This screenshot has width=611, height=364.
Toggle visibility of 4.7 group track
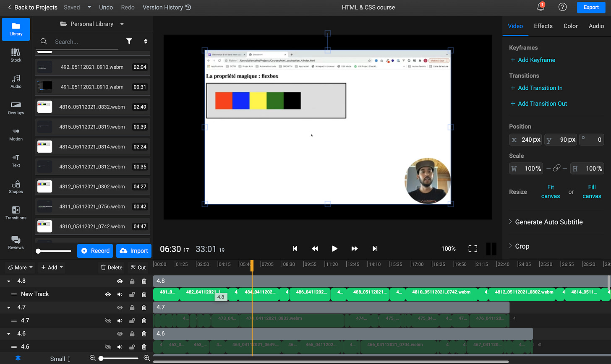click(x=120, y=307)
